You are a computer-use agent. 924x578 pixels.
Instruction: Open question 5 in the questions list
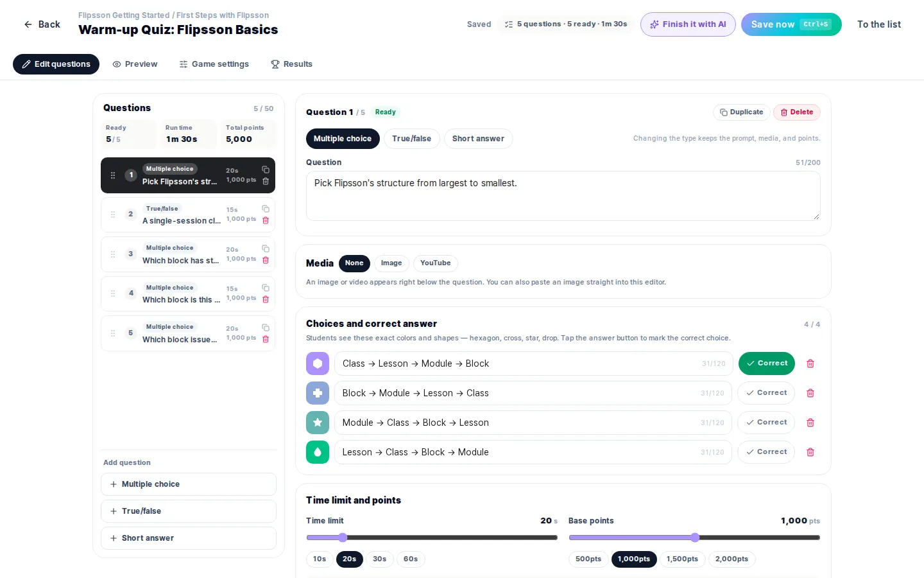[188, 333]
